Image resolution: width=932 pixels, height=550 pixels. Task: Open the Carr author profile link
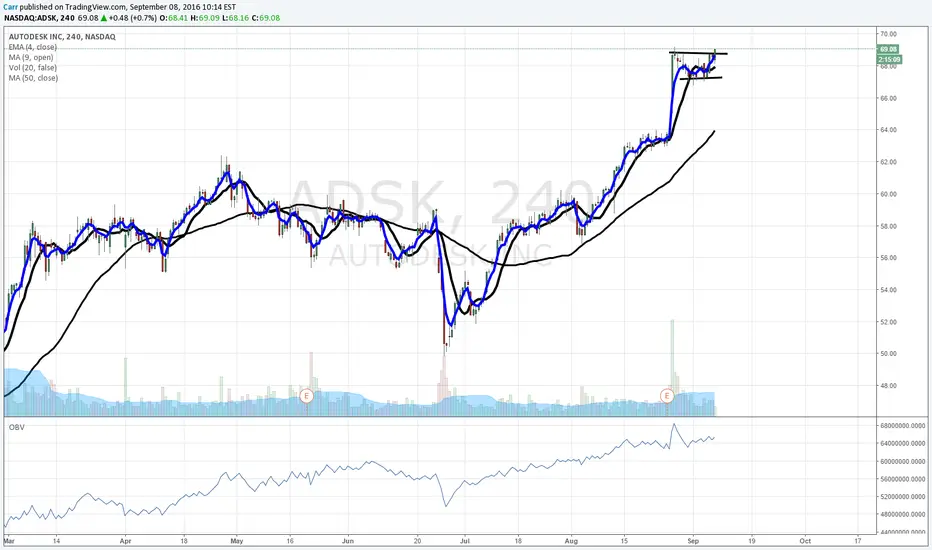pos(10,7)
